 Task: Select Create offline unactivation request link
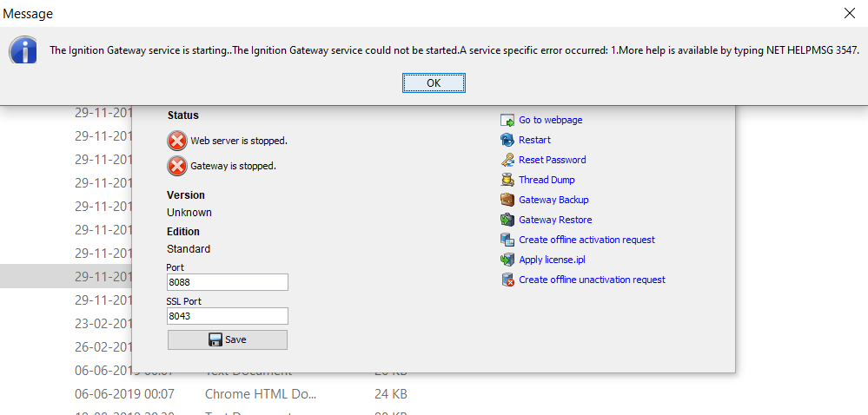tap(592, 280)
